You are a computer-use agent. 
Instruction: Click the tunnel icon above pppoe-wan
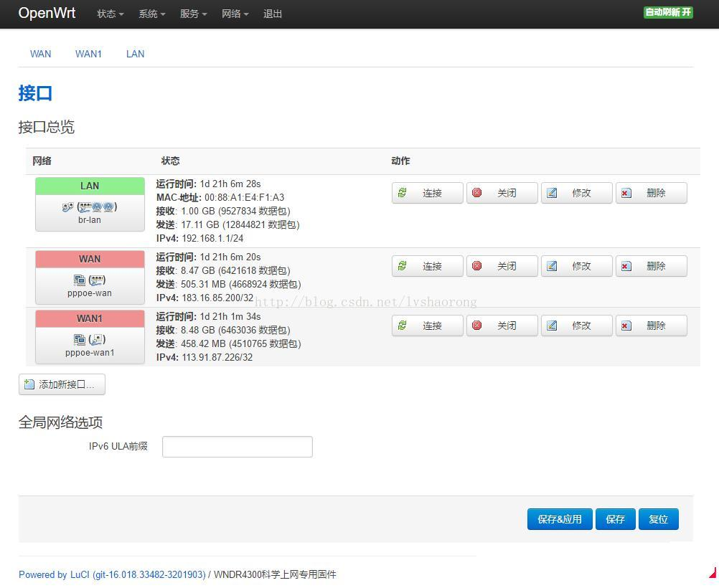[80, 280]
